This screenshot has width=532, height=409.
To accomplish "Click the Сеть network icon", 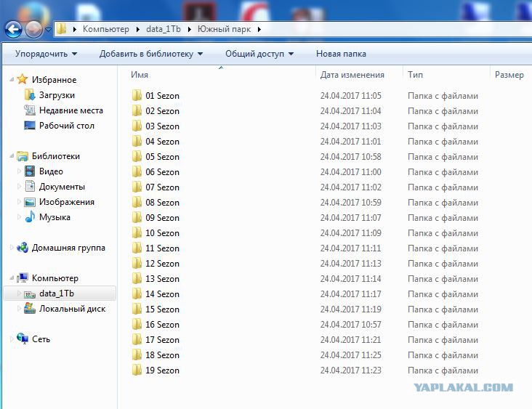I will [x=23, y=339].
